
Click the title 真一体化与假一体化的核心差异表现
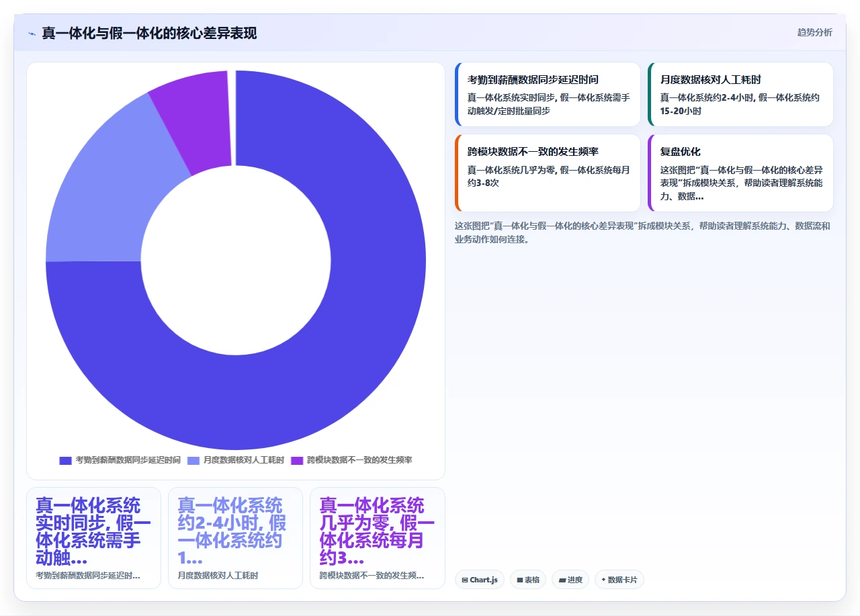tap(149, 34)
